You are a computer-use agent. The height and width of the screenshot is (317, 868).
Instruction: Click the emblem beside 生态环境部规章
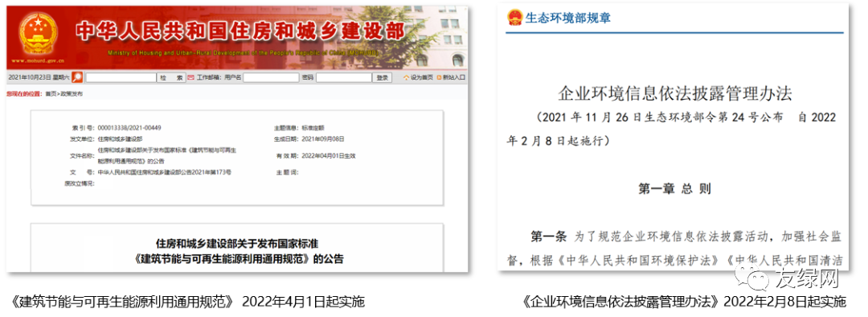(515, 18)
